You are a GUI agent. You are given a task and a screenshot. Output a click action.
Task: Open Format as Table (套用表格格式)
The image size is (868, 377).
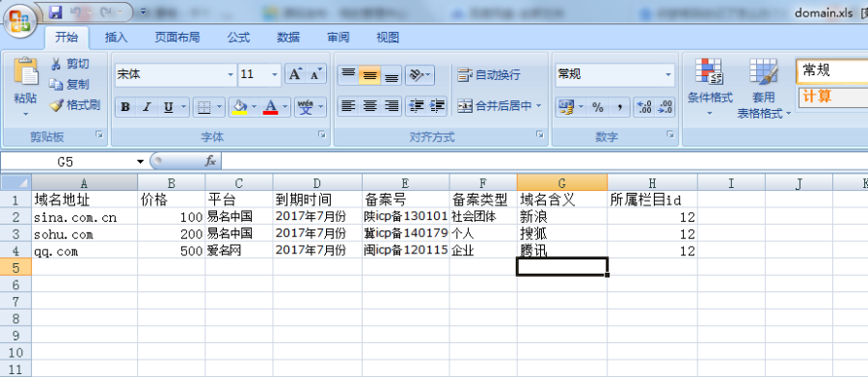764,89
